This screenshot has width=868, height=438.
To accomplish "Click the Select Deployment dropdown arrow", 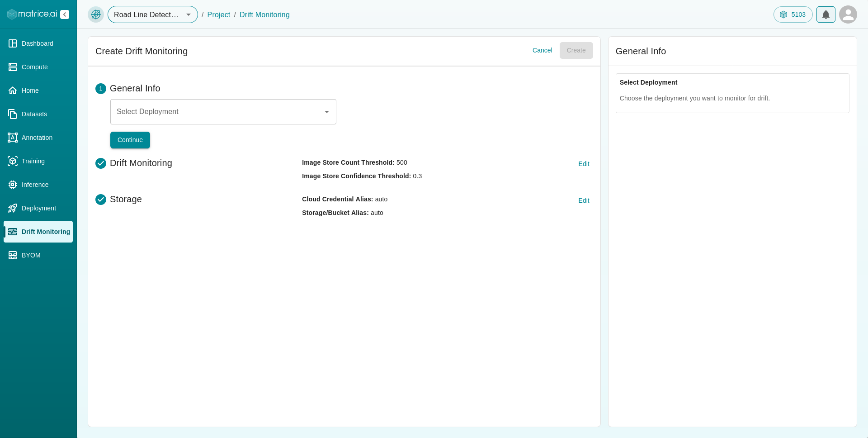I will [327, 112].
